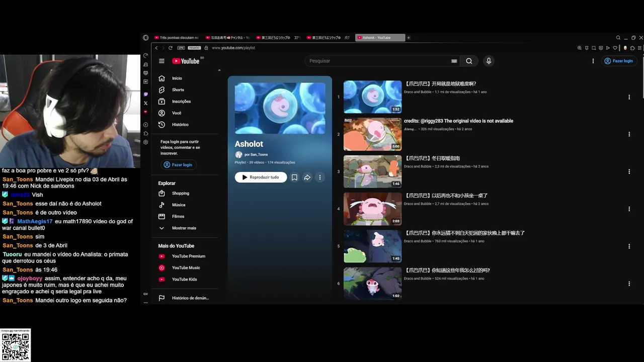Open the ad blocker shield icon
This screenshot has width=644, height=362.
pos(601,48)
